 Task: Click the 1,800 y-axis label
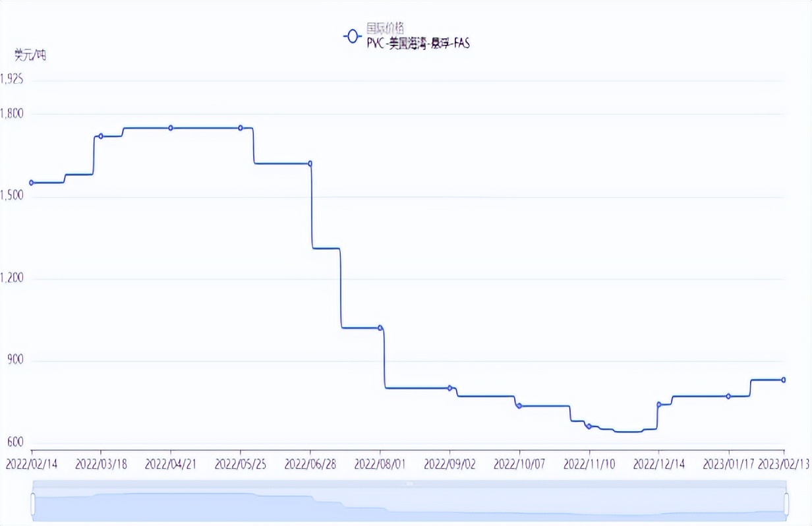[13, 113]
